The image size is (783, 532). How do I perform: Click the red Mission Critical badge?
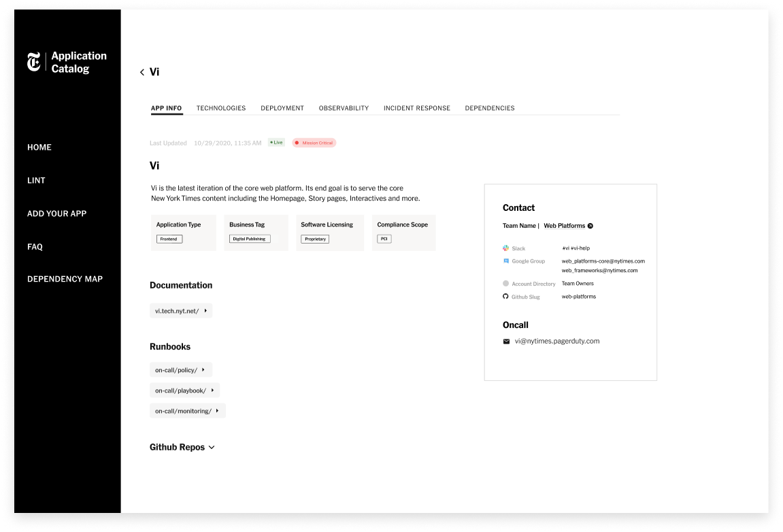pyautogui.click(x=314, y=143)
